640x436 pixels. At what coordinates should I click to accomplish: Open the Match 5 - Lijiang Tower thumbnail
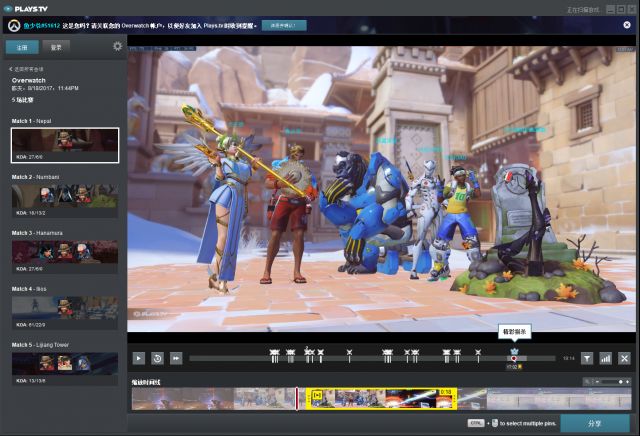point(65,369)
